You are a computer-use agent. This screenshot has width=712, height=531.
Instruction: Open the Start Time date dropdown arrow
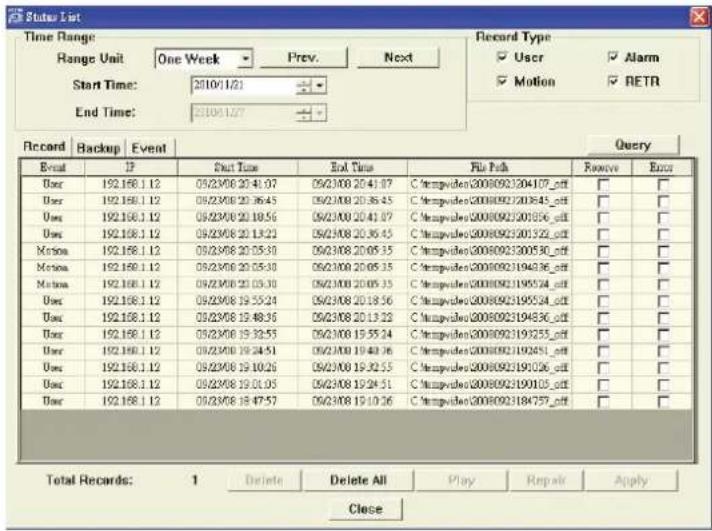coord(320,85)
